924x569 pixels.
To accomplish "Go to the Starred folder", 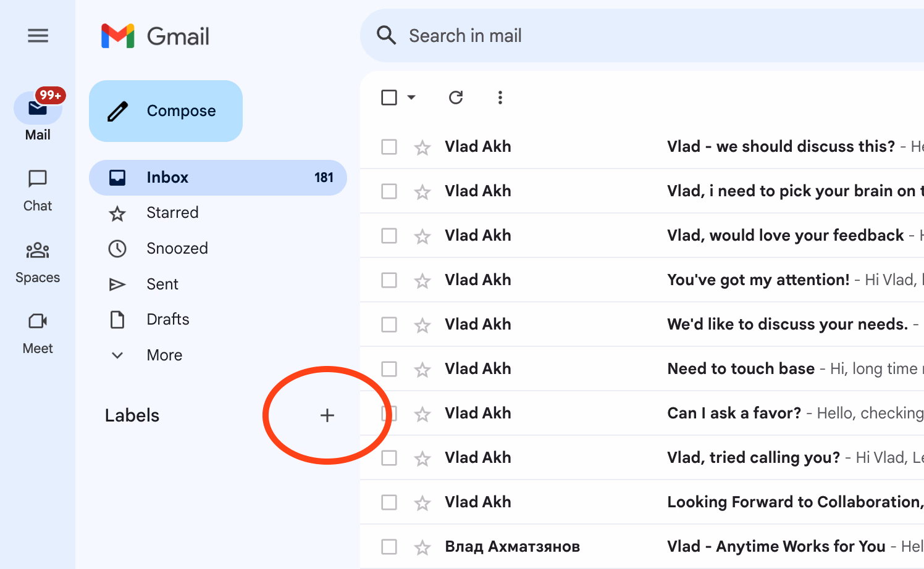I will (172, 213).
